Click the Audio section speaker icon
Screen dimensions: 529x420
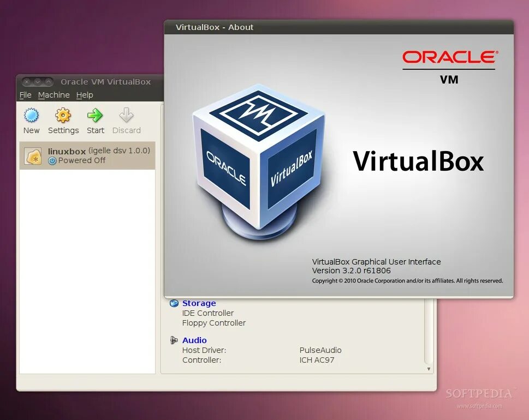(174, 340)
